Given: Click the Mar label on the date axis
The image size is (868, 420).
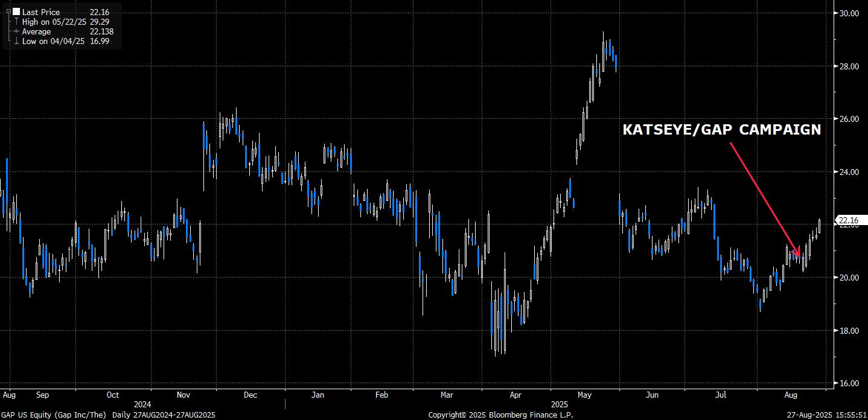Looking at the screenshot, I should 447,395.
